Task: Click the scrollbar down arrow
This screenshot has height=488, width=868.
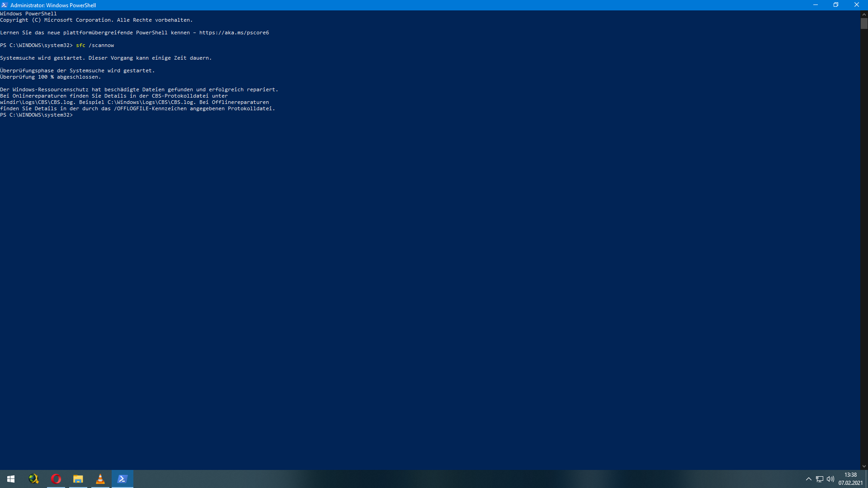Action: (x=864, y=466)
